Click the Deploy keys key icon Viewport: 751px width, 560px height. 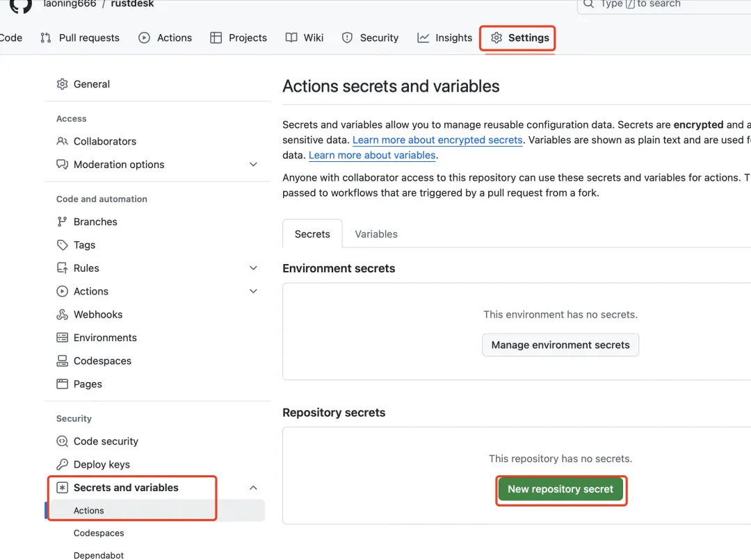point(63,465)
